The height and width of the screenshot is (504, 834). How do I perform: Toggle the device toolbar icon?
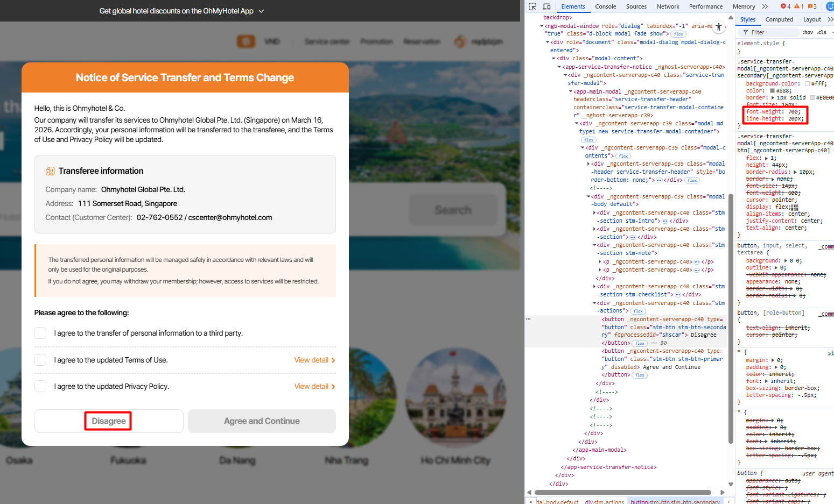click(x=546, y=6)
